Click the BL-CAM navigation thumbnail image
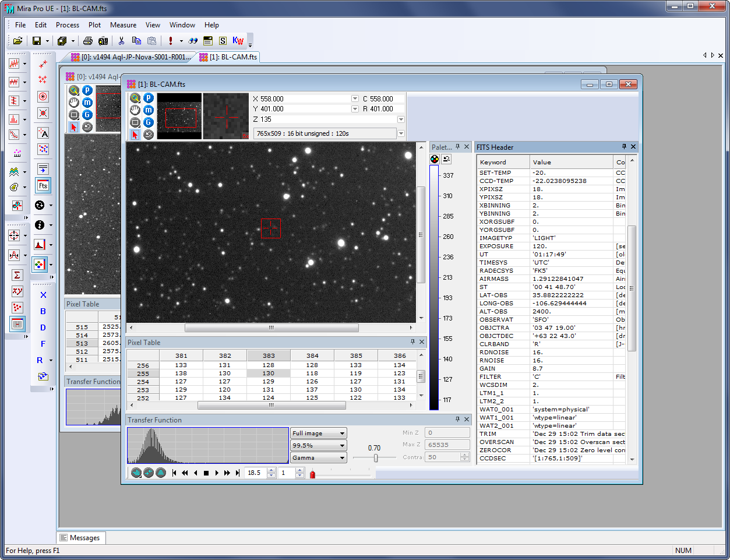 [x=179, y=116]
